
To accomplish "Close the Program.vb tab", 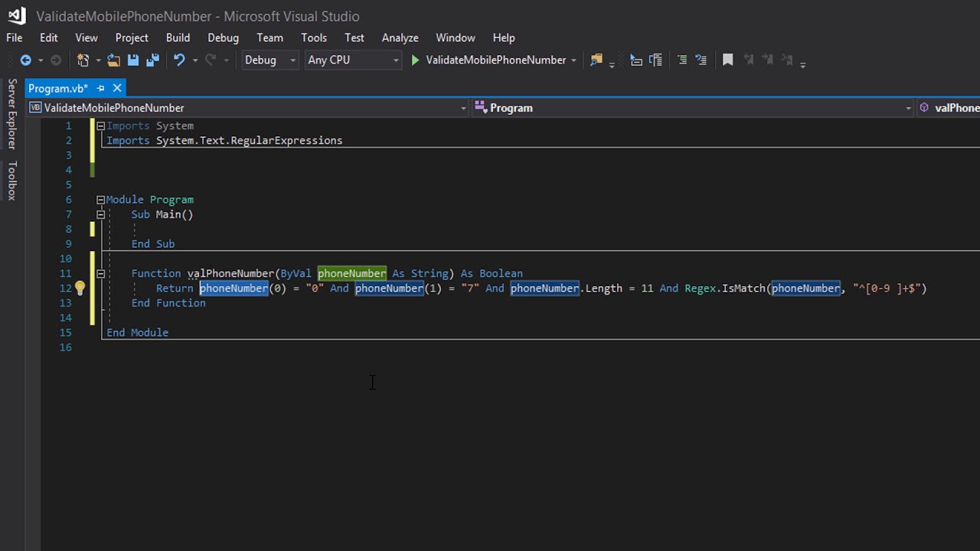I will click(117, 88).
